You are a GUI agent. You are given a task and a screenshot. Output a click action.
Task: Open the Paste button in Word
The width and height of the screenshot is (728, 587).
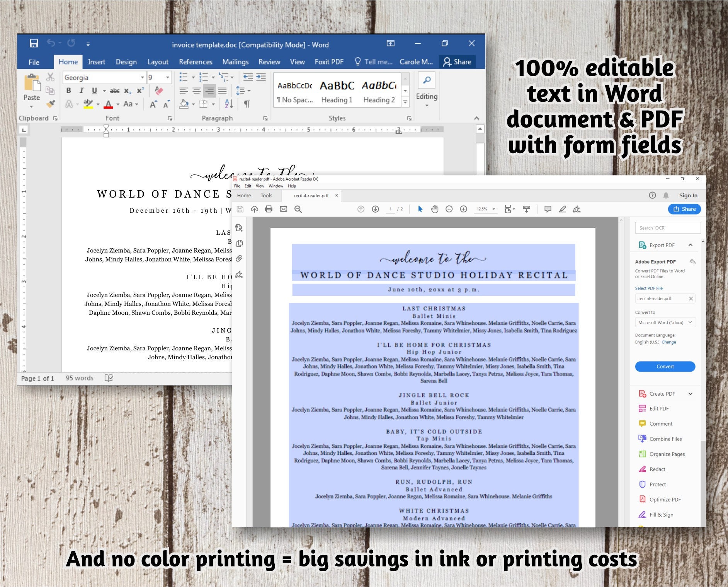click(32, 90)
